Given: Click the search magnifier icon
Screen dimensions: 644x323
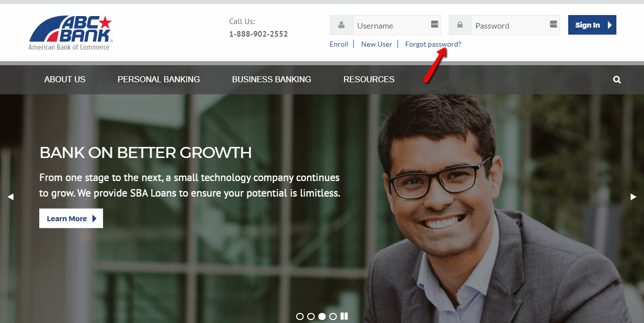Looking at the screenshot, I should 616,79.
